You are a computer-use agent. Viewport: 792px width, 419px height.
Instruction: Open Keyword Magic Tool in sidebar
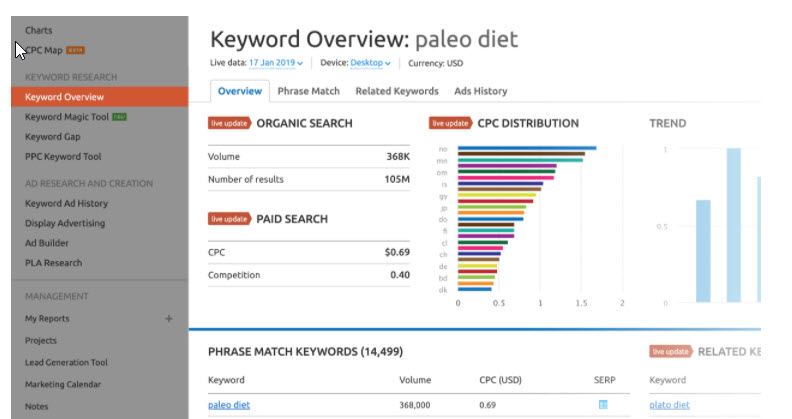(67, 117)
